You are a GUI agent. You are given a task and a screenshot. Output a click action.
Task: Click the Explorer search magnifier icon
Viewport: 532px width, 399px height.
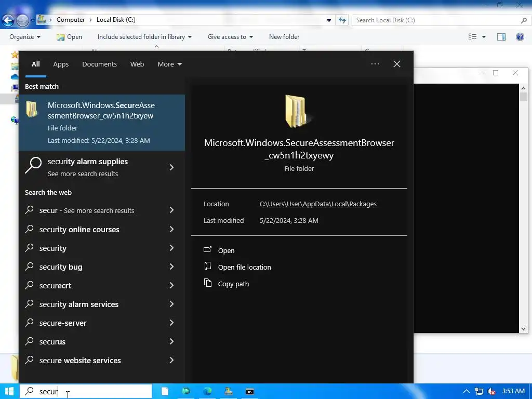tap(524, 20)
